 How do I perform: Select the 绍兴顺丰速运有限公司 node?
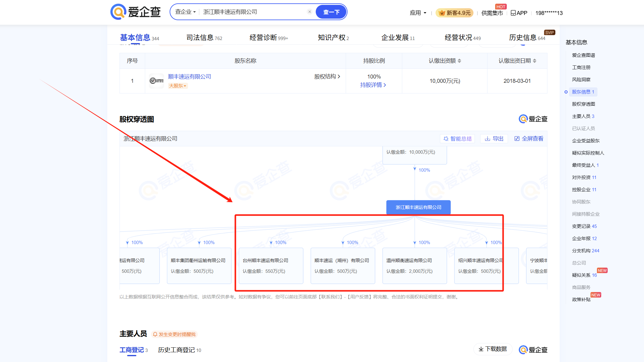tap(487, 266)
